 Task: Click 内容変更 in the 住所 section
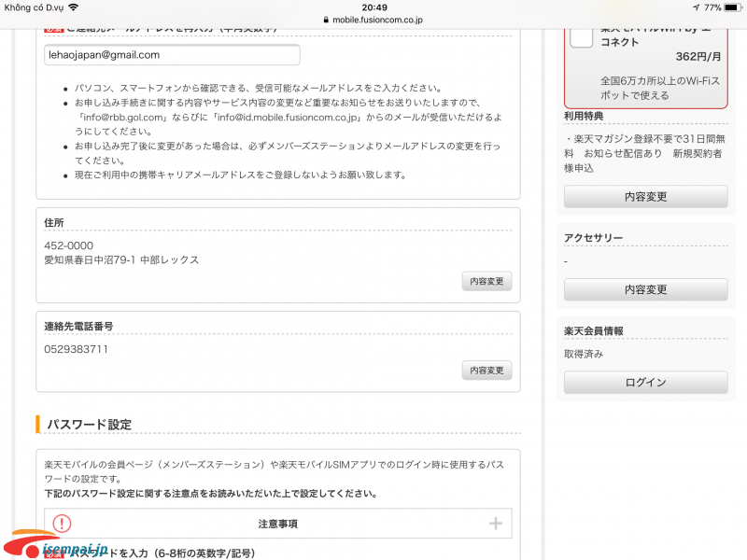tap(486, 281)
